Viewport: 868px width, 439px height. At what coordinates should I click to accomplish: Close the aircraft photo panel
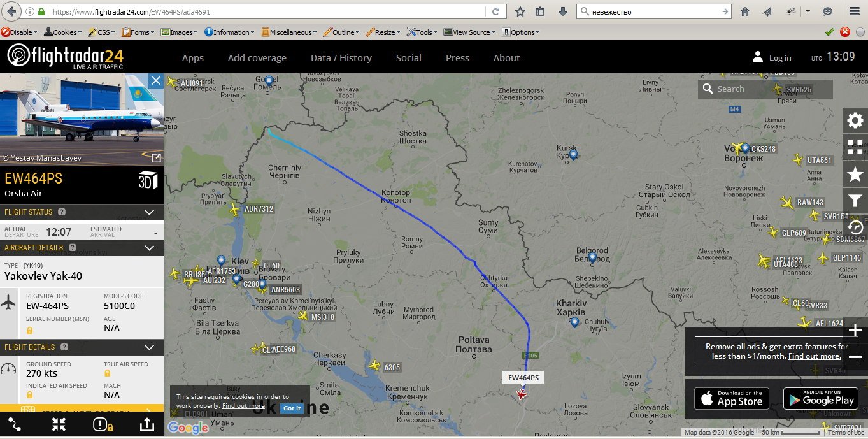tap(155, 80)
